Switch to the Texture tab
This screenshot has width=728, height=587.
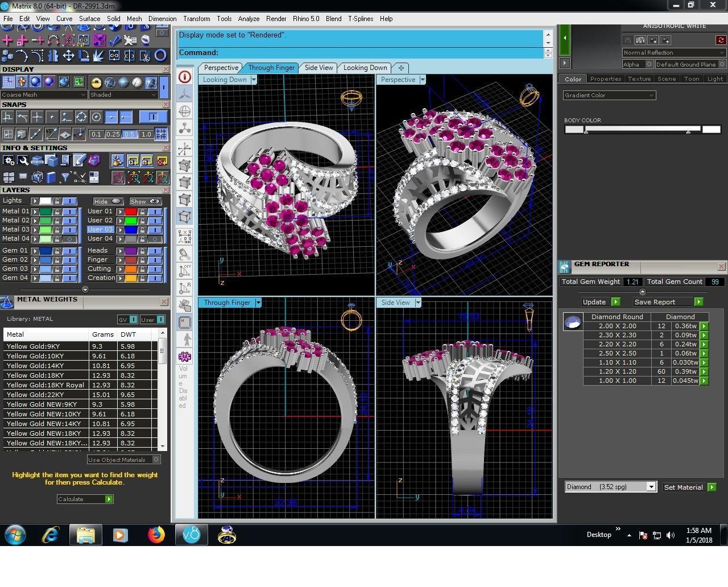[x=639, y=79]
